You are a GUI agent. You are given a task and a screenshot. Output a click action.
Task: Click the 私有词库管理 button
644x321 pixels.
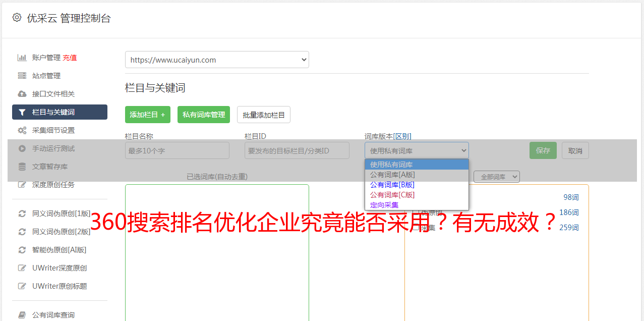pyautogui.click(x=204, y=115)
